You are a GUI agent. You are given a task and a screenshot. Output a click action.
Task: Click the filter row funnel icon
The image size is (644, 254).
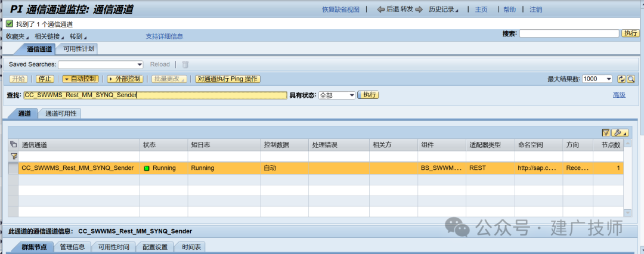tap(13, 156)
